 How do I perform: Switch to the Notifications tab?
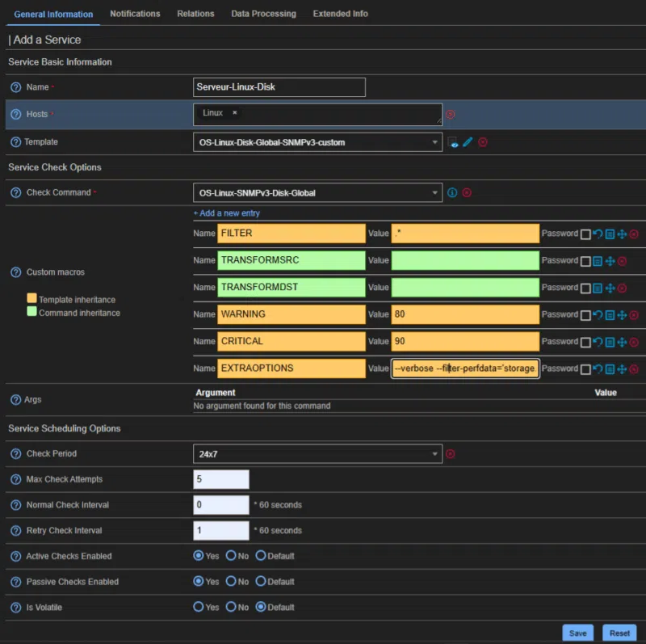pos(135,14)
